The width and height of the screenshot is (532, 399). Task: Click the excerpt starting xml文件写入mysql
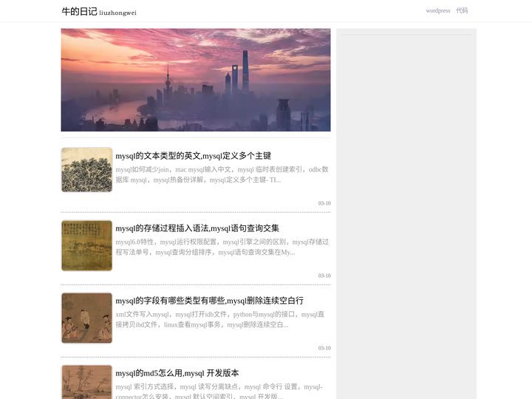[220, 319]
